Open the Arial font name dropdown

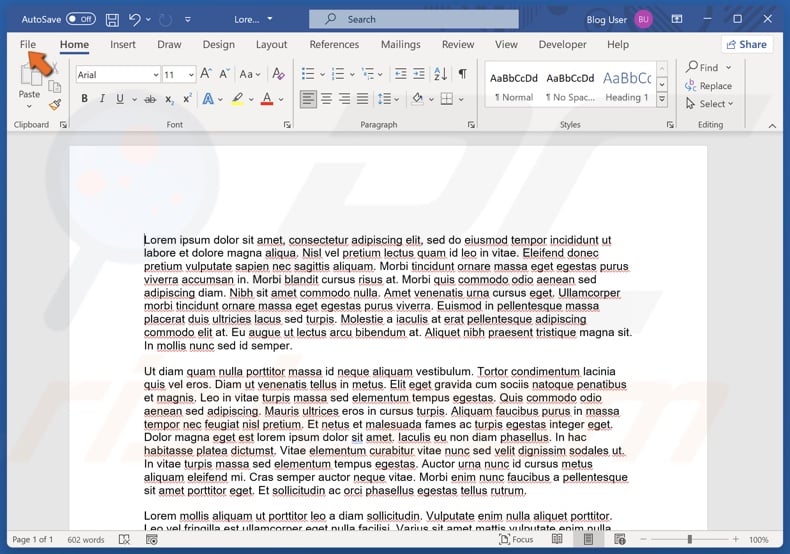click(156, 75)
